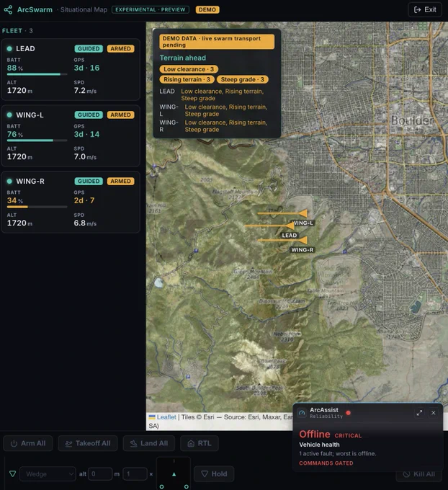
Task: Click WING-L battery progress bar
Action: pyautogui.click(x=37, y=141)
